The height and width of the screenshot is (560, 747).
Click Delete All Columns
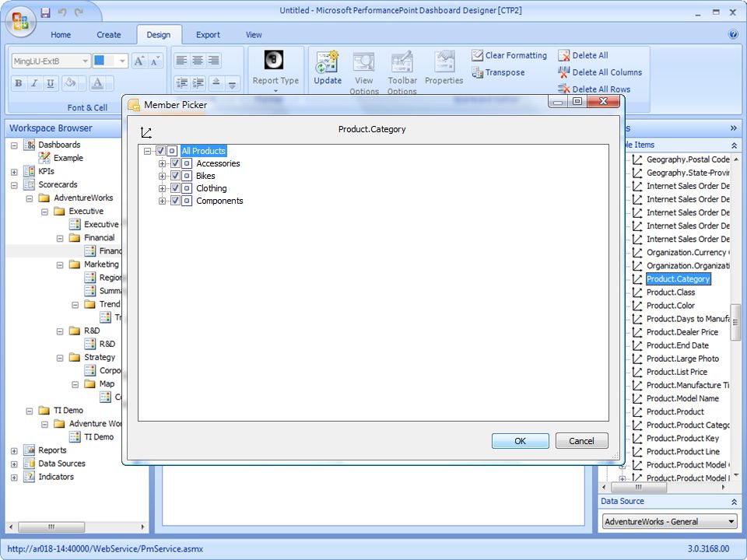pyautogui.click(x=600, y=72)
